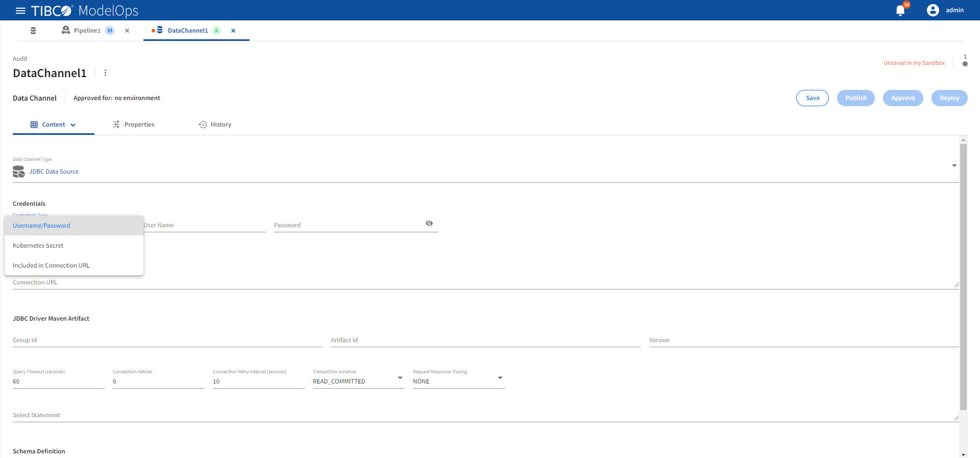Click the Artifact Id field
This screenshot has width=980, height=458.
pos(485,340)
